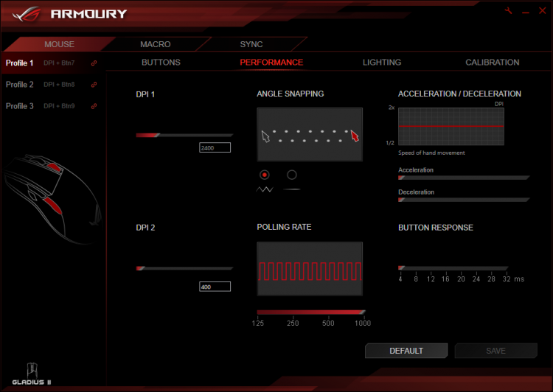
Task: Click the DPI 1 value input field
Action: pos(215,147)
